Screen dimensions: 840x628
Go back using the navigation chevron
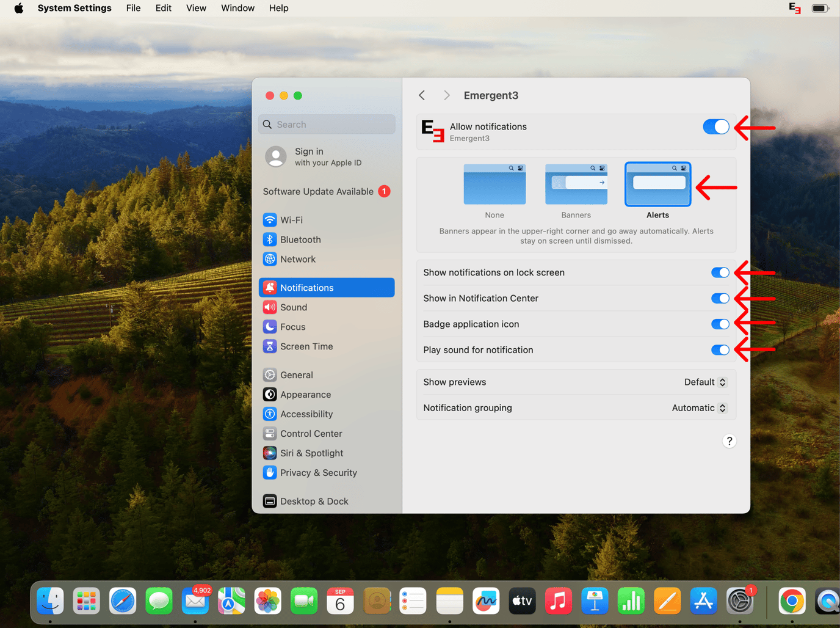(421, 95)
